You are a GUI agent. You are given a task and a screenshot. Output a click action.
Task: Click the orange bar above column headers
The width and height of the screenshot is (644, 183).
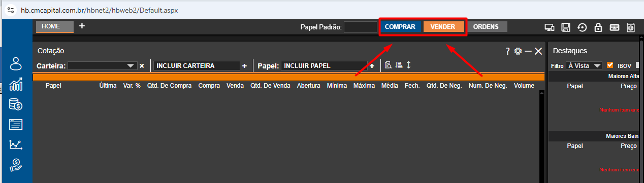[288, 77]
